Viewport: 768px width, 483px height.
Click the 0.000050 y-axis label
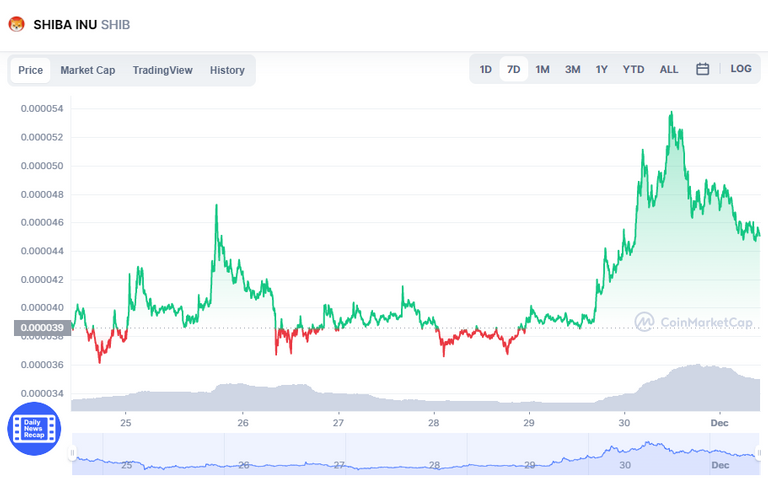(42, 166)
